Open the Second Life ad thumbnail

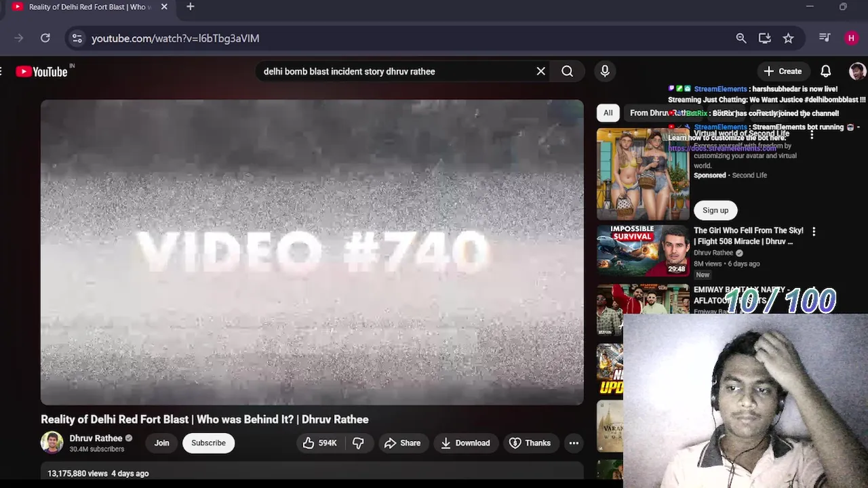click(643, 174)
